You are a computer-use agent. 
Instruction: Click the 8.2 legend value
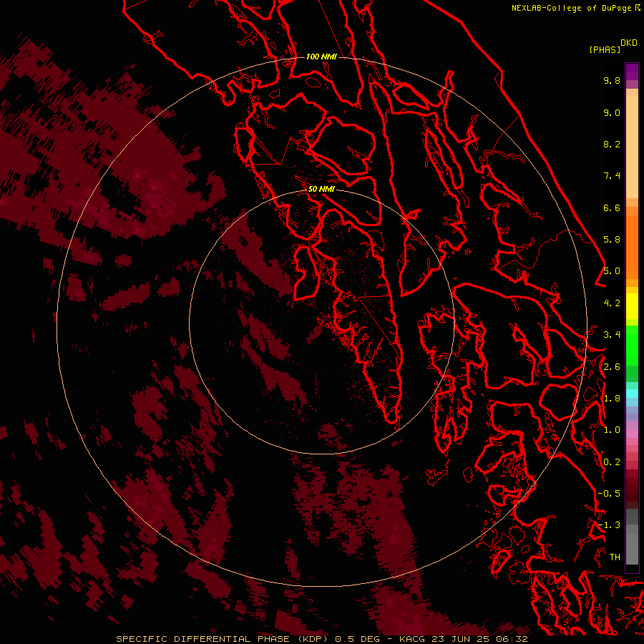[x=612, y=144]
